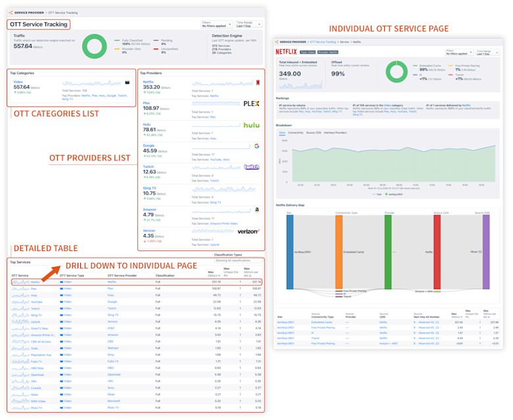
Task: Click the Service Provider icon in Netflix page breadcrumb
Action: (276, 42)
